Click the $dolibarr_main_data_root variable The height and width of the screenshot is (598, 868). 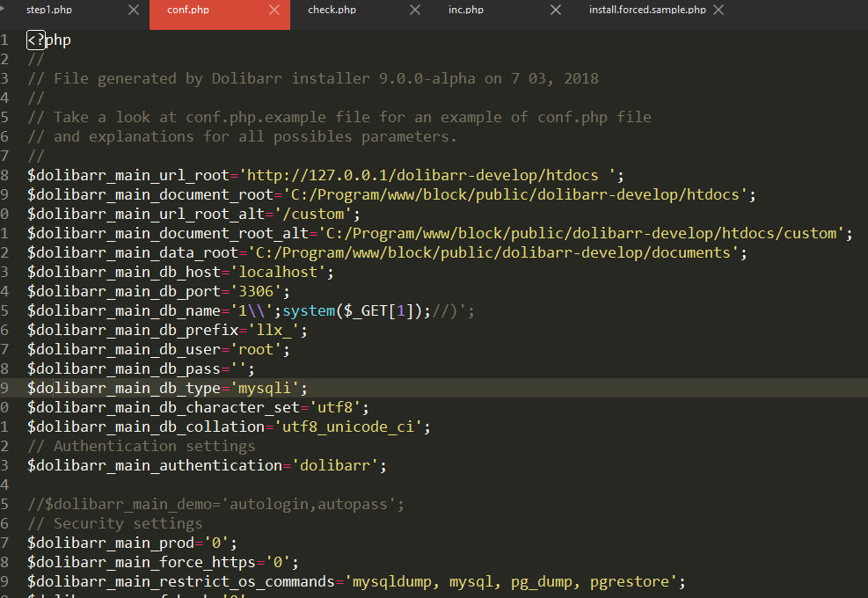133,253
